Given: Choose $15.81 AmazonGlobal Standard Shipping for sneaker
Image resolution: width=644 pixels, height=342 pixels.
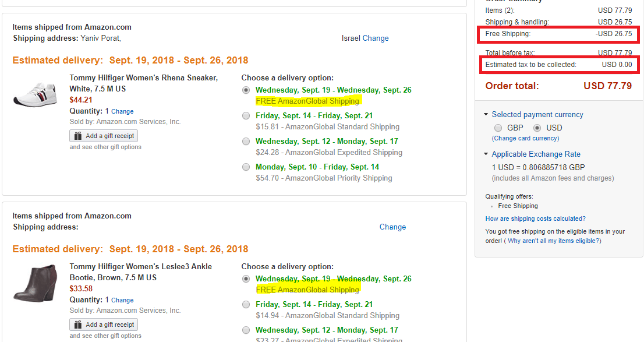Looking at the screenshot, I should [x=246, y=115].
